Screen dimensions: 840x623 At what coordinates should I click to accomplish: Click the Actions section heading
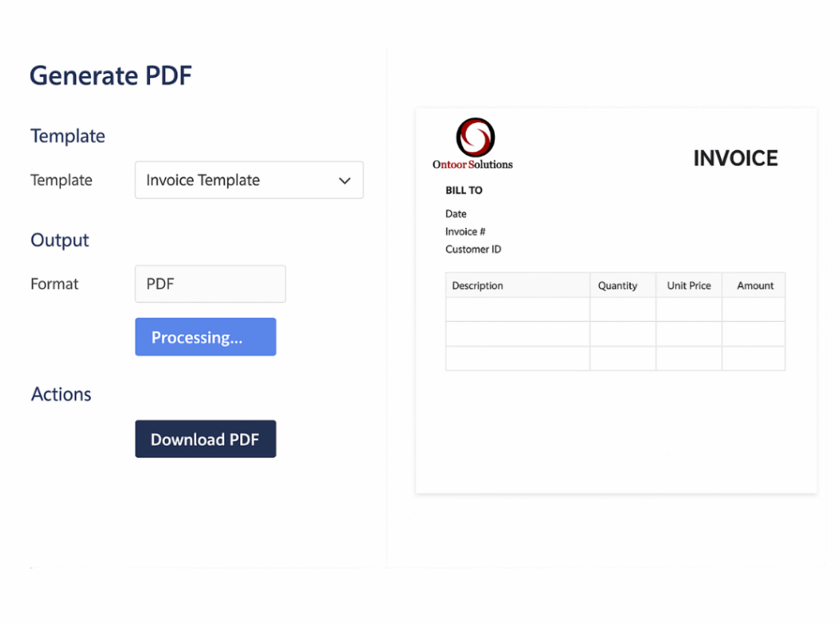[62, 394]
